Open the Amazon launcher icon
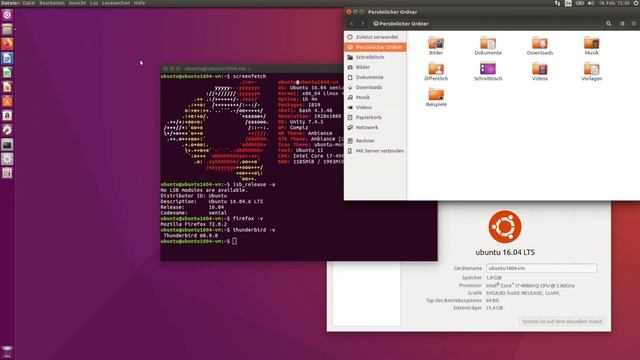Screen dimensions: 640x360 (x=7, y=116)
